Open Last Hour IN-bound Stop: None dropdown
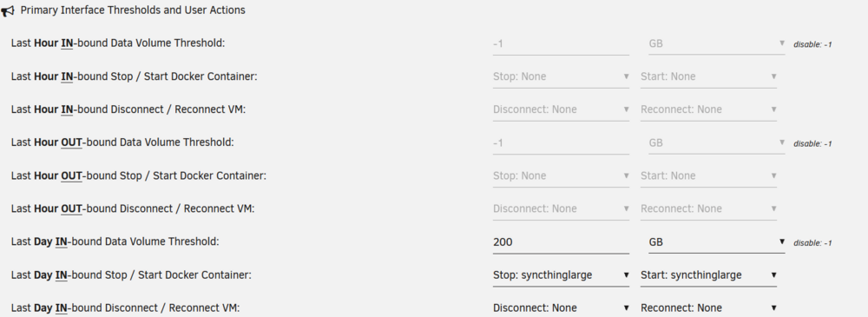 [561, 76]
